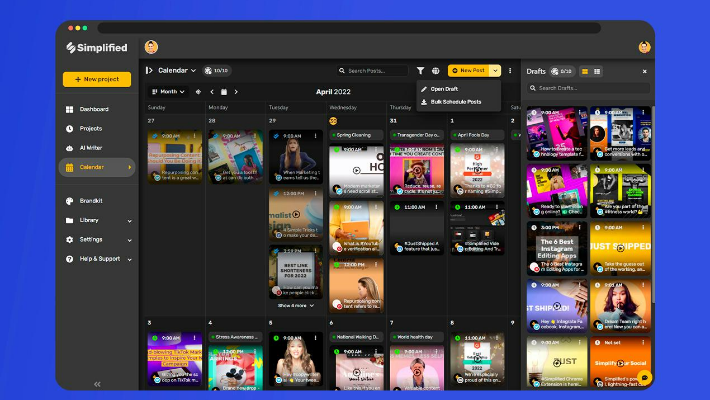The width and height of the screenshot is (710, 400).
Task: Open the TikTok Marketing post on Sunday 3
Action: (x=175, y=359)
